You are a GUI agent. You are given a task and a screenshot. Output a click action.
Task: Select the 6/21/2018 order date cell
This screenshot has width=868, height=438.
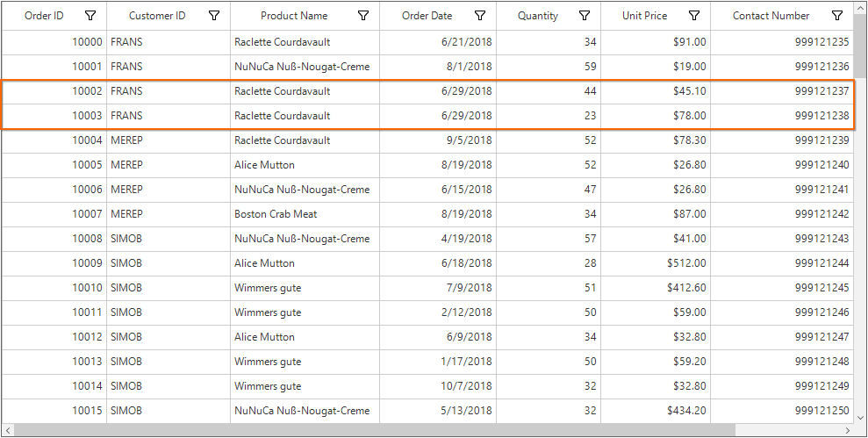click(438, 42)
